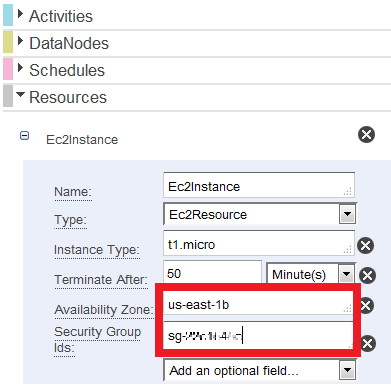Click the us-east-1b availability zone field

(258, 303)
